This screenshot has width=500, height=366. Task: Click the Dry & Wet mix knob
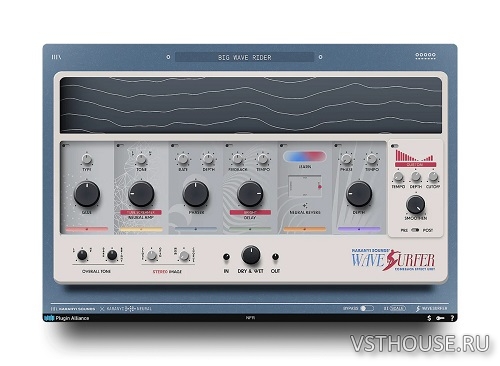[x=251, y=255]
